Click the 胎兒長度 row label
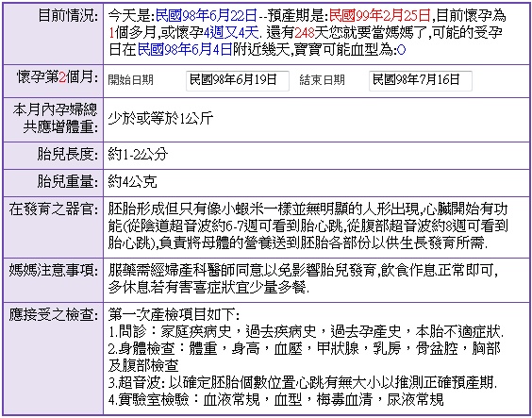The width and height of the screenshot is (532, 418). [68, 155]
